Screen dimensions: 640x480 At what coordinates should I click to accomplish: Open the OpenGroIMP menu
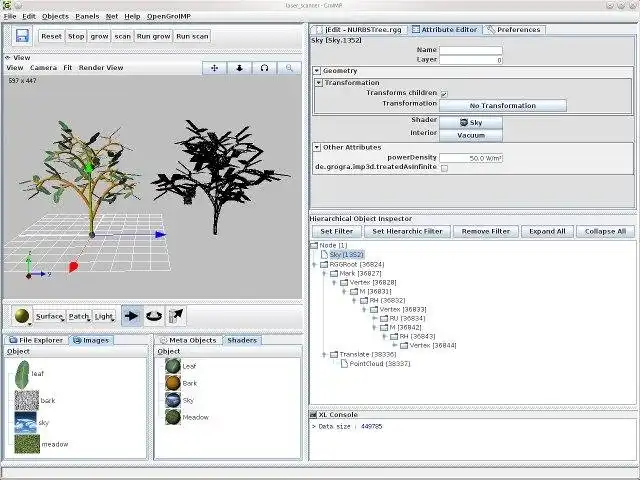[169, 16]
